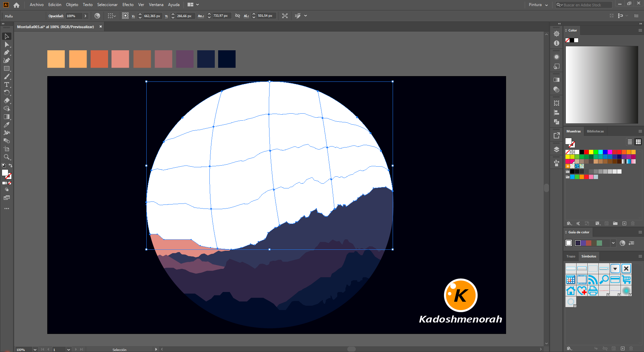This screenshot has width=644, height=352.
Task: Click the shopping cart symbol
Action: [x=626, y=280]
